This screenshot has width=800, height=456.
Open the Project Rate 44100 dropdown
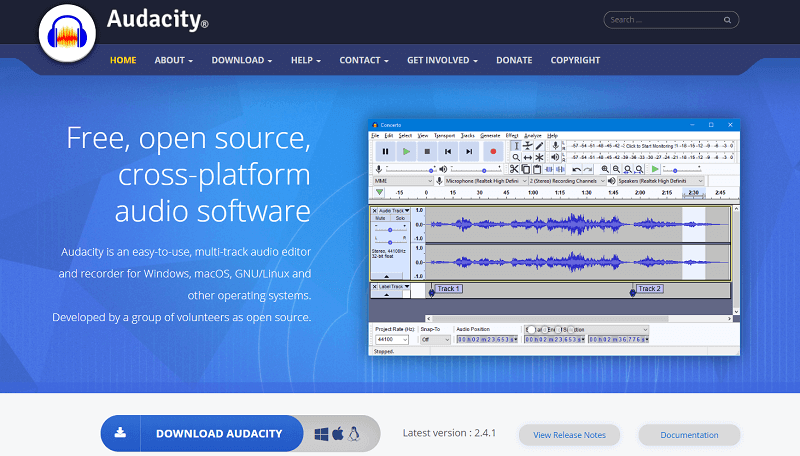(392, 339)
